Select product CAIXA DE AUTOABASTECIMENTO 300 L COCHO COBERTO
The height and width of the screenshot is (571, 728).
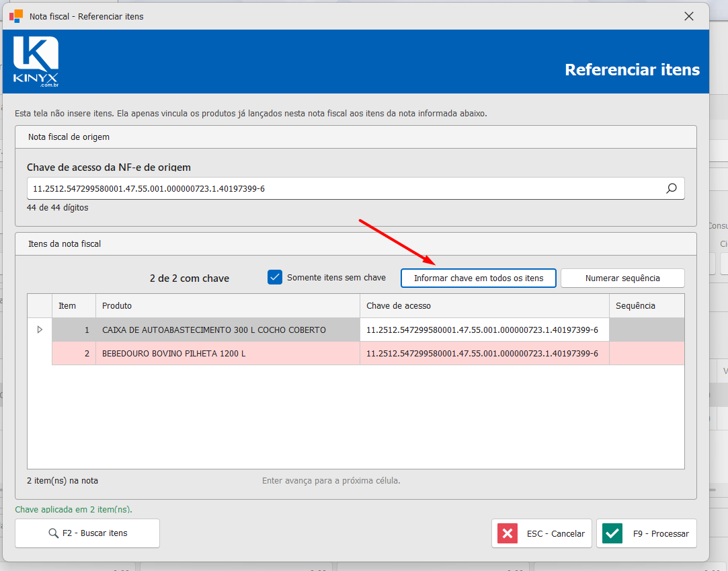[228, 330]
